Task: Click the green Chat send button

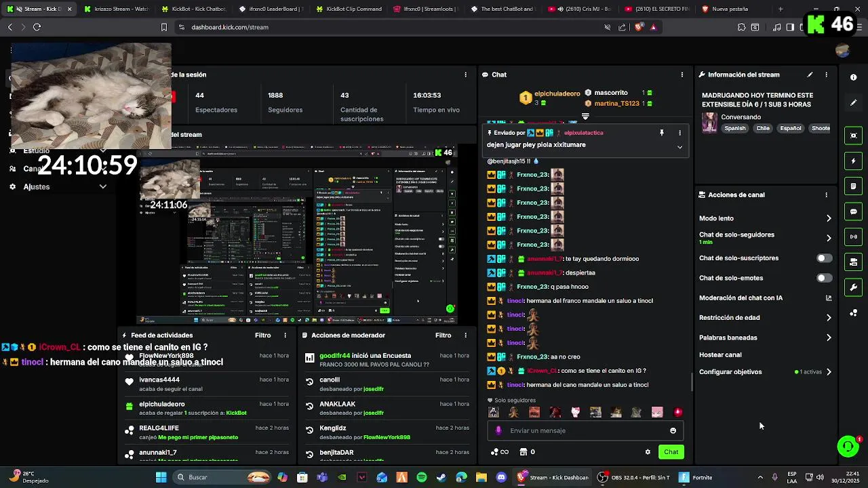Action: (671, 452)
